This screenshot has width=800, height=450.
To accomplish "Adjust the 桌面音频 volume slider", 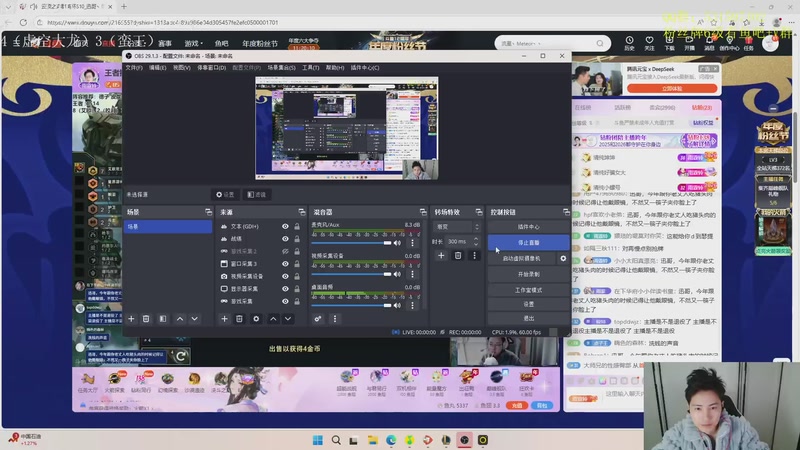I will click(x=351, y=306).
